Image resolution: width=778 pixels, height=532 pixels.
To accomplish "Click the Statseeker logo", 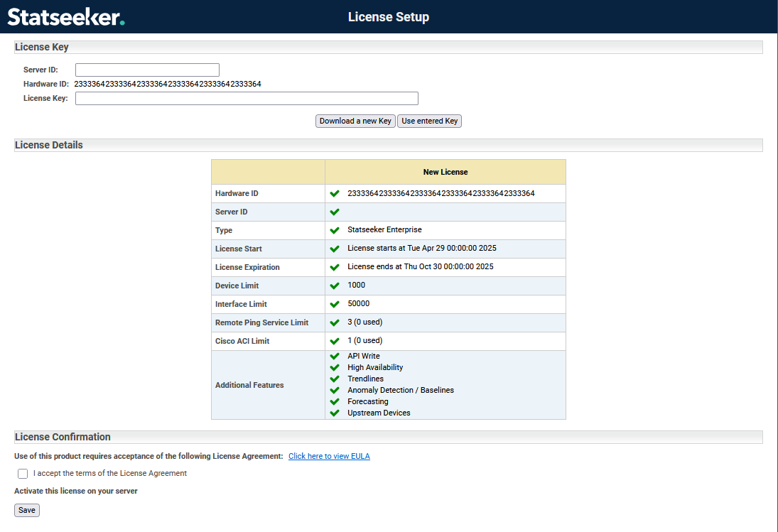I will [66, 17].
